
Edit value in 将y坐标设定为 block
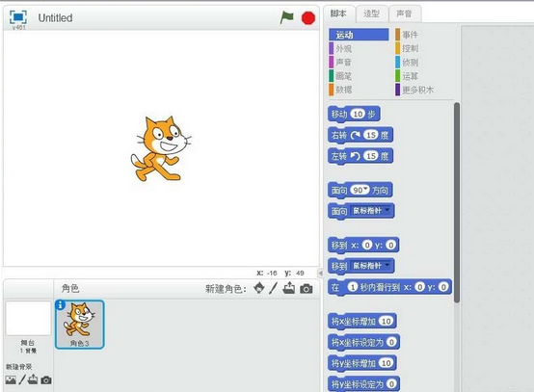coord(391,384)
